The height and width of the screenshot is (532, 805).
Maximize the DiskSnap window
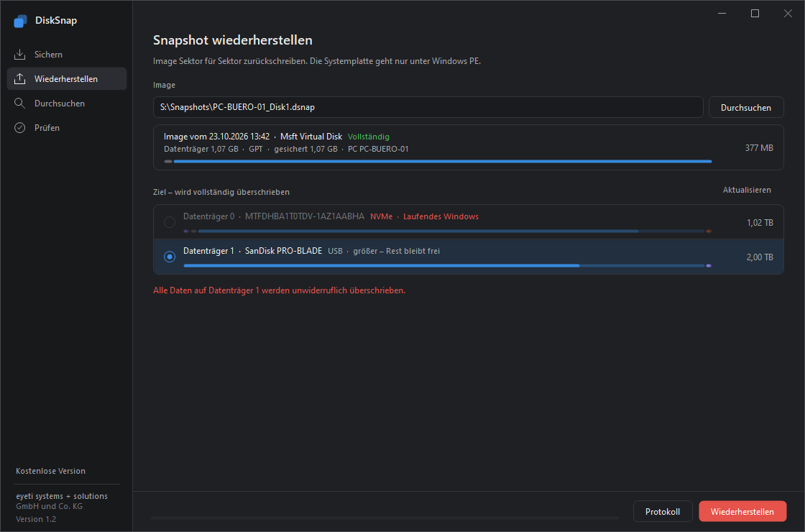755,14
